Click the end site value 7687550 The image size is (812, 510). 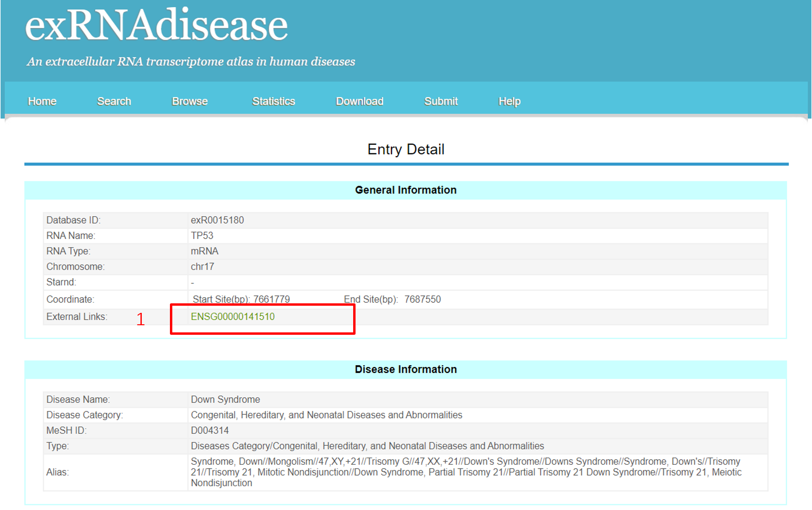(422, 300)
